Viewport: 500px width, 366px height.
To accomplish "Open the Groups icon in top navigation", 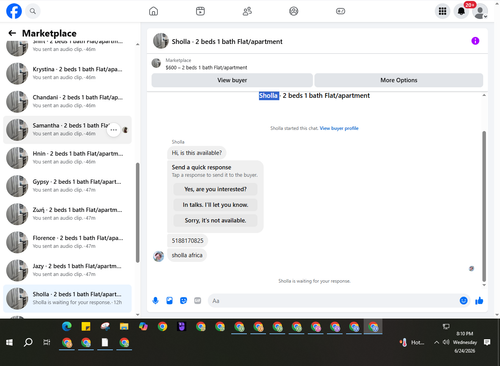I will (294, 11).
